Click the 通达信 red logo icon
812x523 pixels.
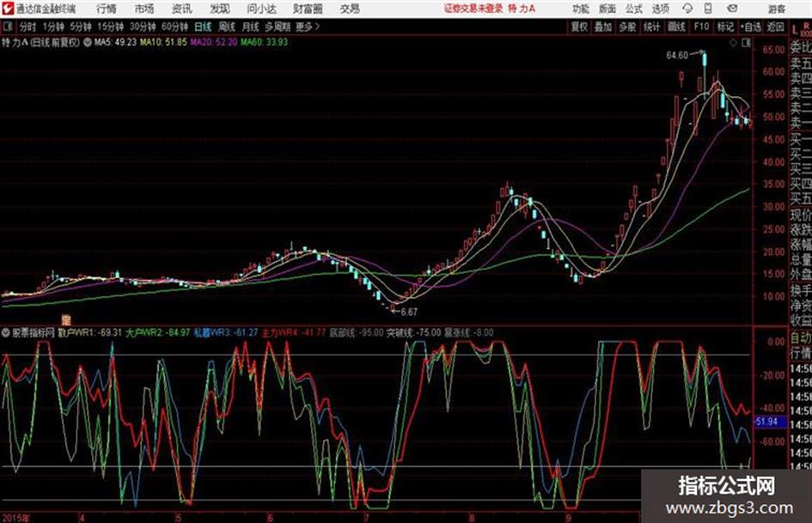[7, 9]
